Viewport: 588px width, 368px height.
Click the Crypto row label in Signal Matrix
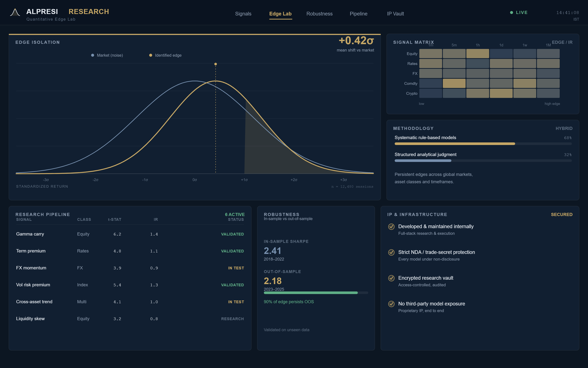(x=412, y=93)
